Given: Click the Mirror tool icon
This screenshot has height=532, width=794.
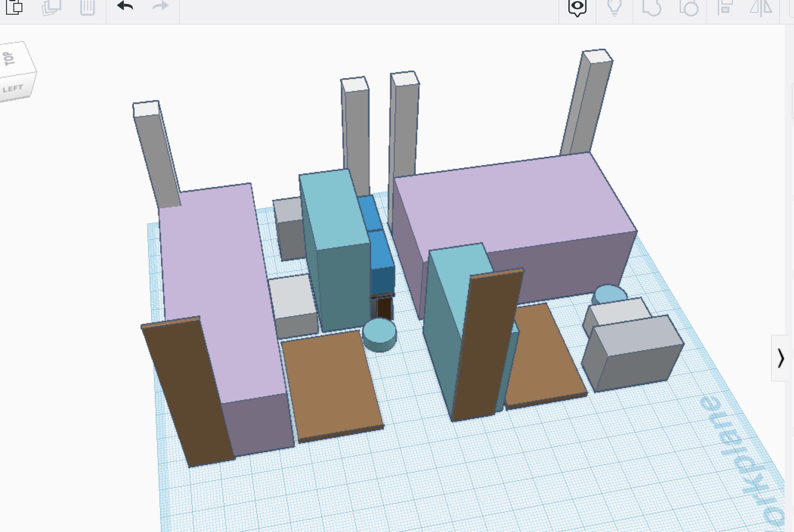Looking at the screenshot, I should (761, 7).
